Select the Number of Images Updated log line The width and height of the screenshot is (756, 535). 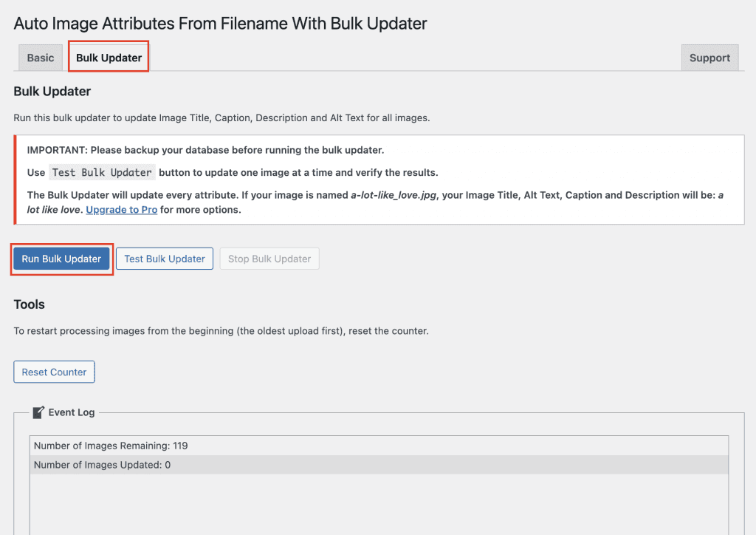tap(102, 465)
